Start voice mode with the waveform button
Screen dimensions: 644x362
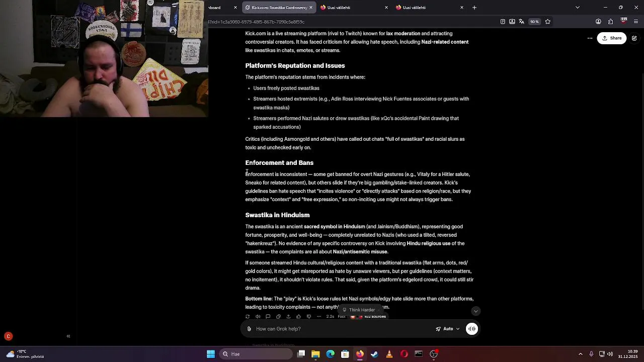tap(472, 329)
